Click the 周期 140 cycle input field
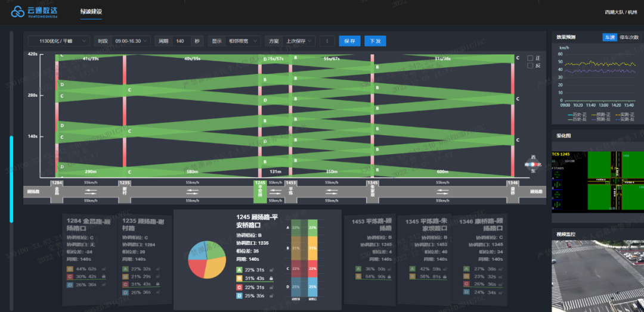This screenshot has height=312, width=644. 181,42
